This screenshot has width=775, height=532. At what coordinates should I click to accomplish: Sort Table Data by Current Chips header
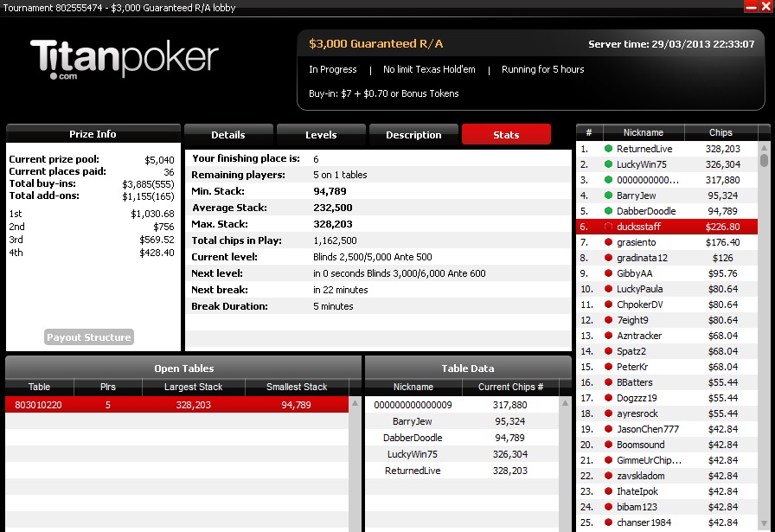click(x=510, y=387)
